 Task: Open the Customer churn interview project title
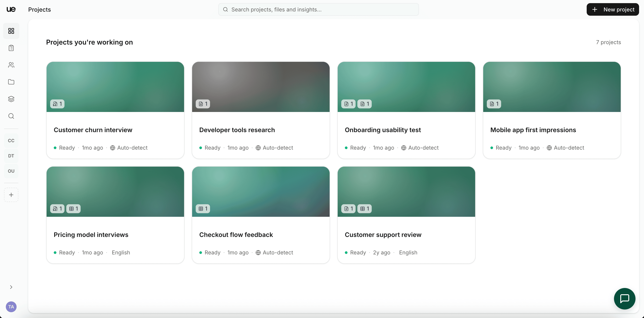(93, 130)
